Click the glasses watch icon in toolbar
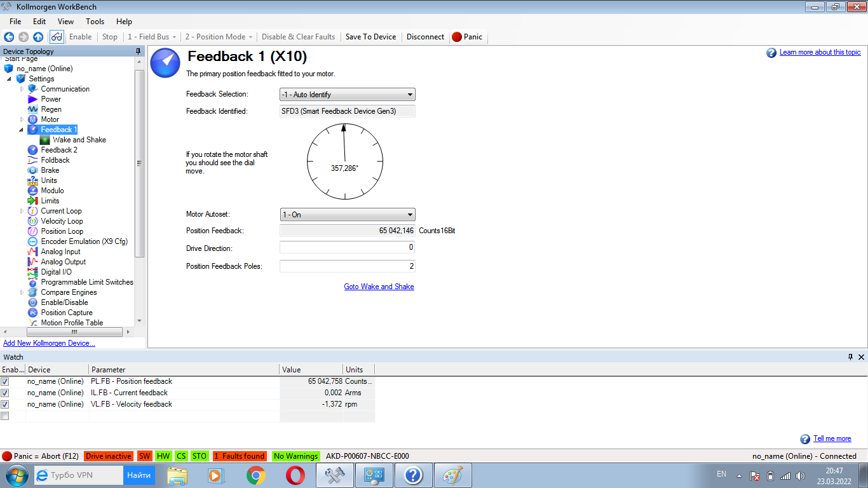Viewport: 868px width, 488px height. [57, 37]
